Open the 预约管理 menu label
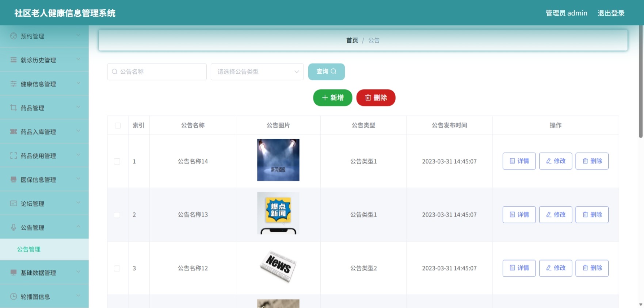 coord(33,36)
